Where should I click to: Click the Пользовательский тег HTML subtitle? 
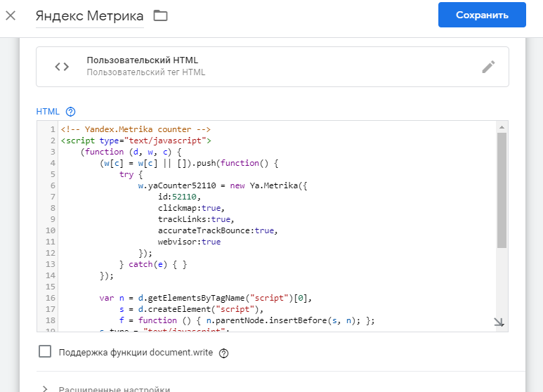[x=146, y=72]
